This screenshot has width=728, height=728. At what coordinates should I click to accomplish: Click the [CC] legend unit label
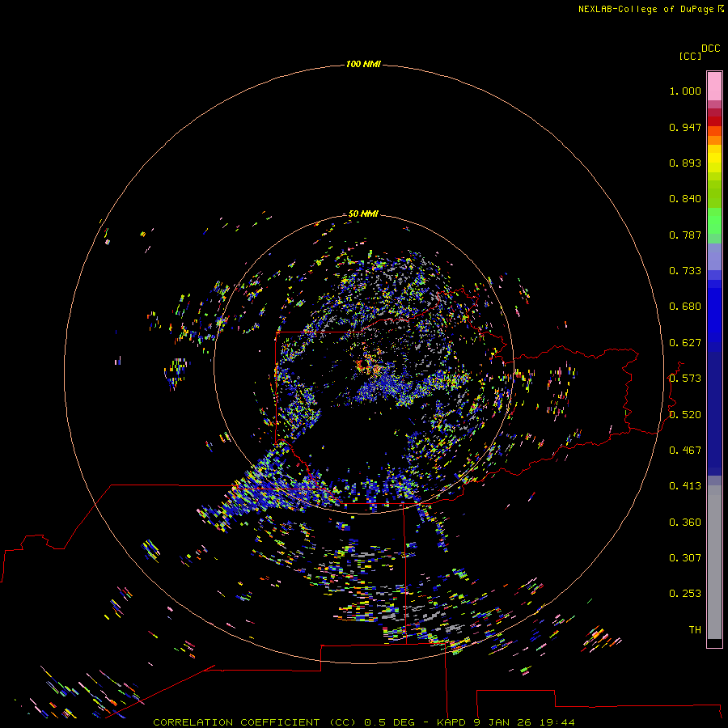pyautogui.click(x=690, y=56)
